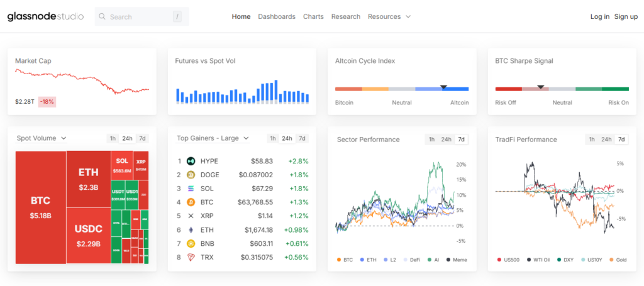Open the Charts nav item
The width and height of the screenshot is (644, 286).
pyautogui.click(x=313, y=16)
